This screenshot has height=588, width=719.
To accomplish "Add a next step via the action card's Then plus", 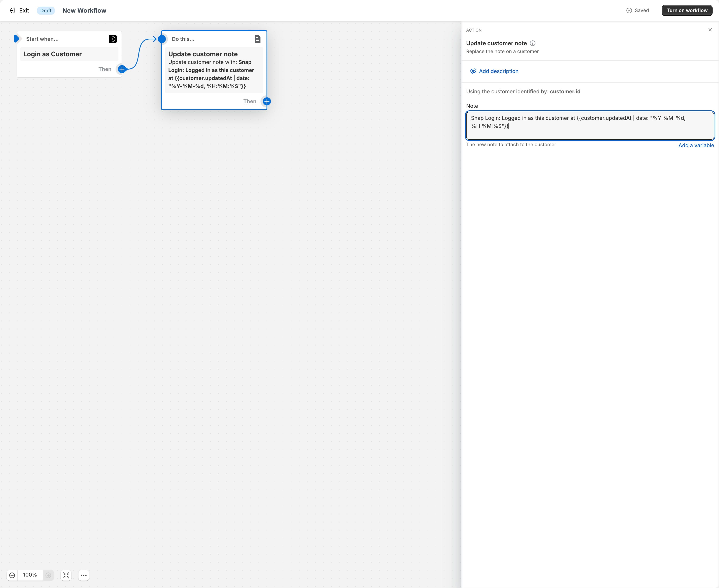I will click(x=267, y=101).
